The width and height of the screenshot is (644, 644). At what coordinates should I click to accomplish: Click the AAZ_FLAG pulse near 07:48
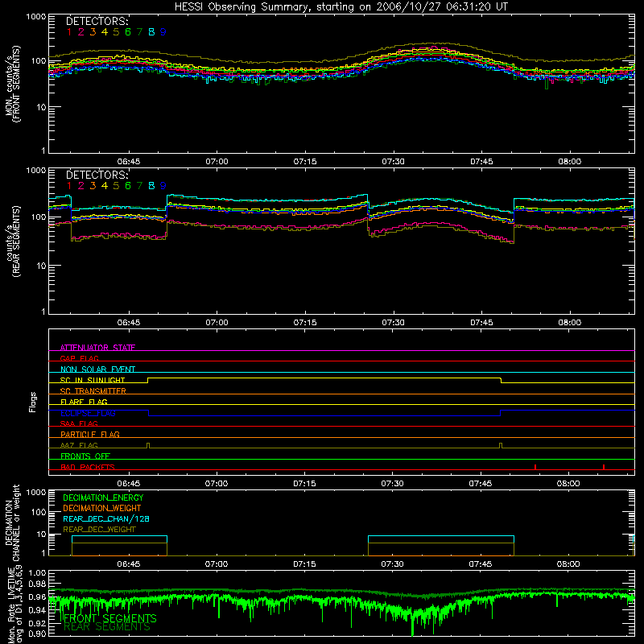[x=501, y=446]
